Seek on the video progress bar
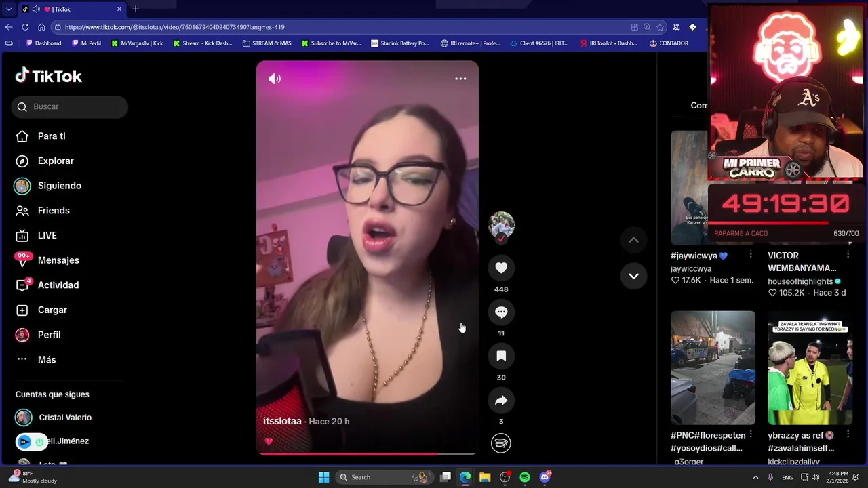868x488 pixels. [x=368, y=453]
